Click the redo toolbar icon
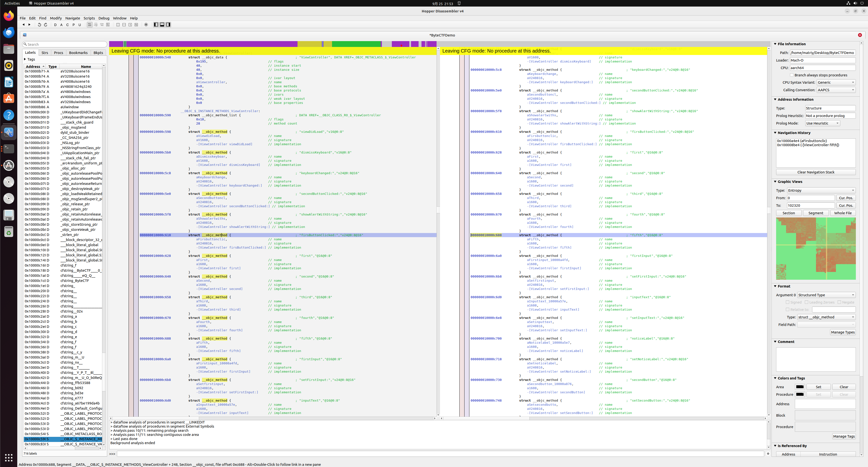Screen dimensions: 868x467 point(46,25)
